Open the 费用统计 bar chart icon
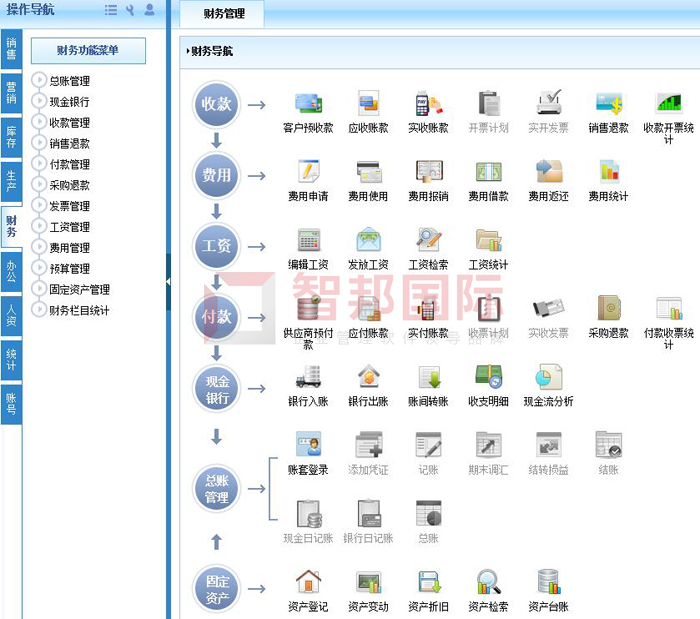This screenshot has height=619, width=700. (608, 171)
